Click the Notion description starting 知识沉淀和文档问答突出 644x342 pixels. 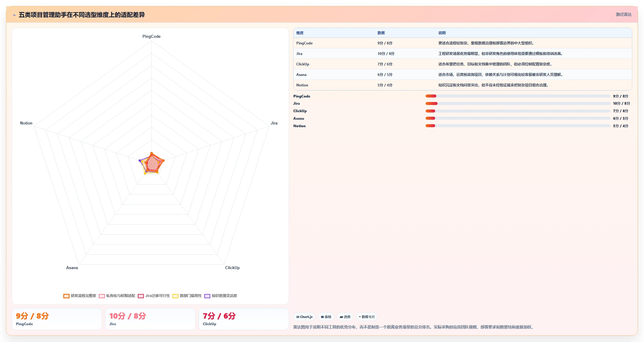tap(494, 85)
